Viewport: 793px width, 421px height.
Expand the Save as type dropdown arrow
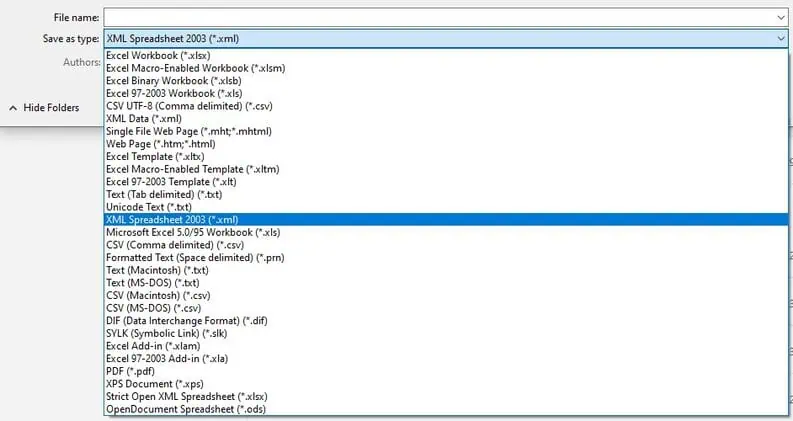click(781, 38)
